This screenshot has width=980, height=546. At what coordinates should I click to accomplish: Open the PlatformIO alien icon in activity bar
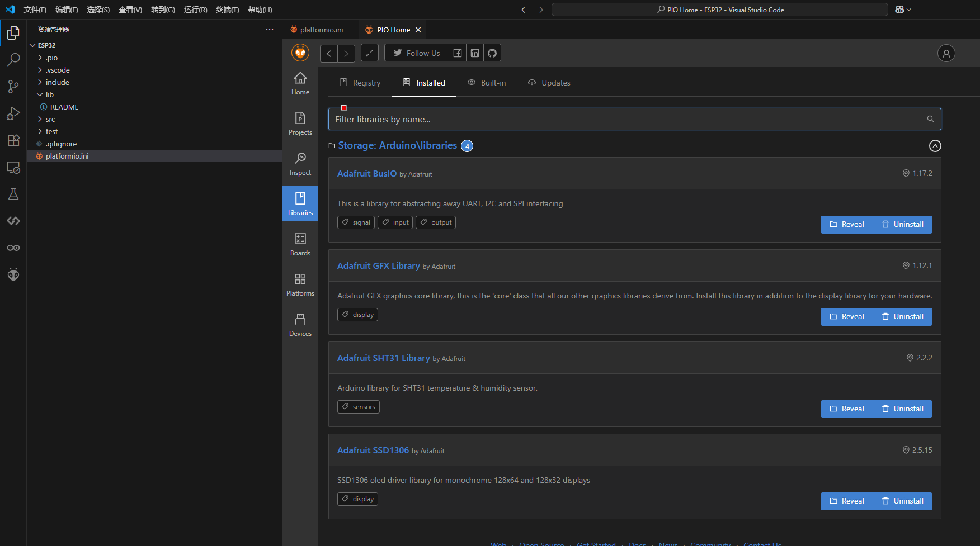(x=13, y=274)
